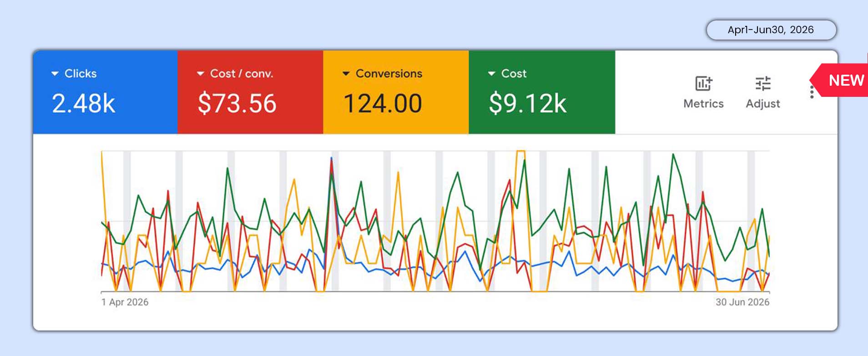Expand the green Cost dropdown arrow

point(492,74)
